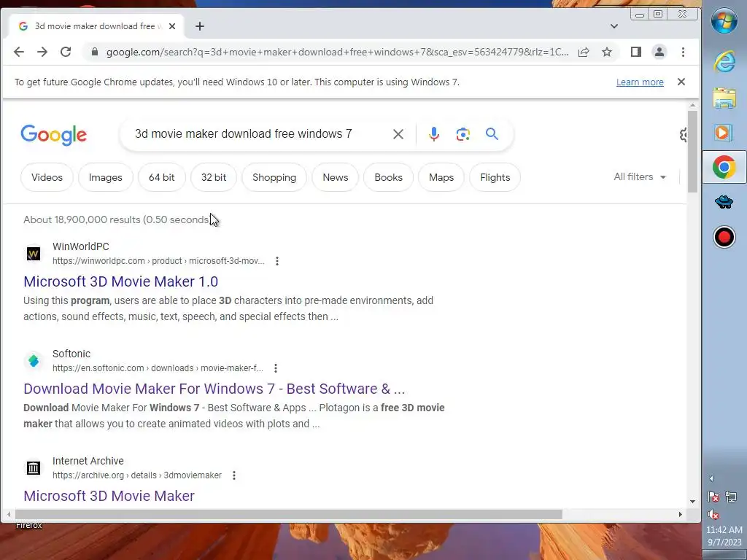Click the en.softonic.com URL breadcrumb
Viewport: 747px width, 560px height.
pyautogui.click(x=158, y=368)
